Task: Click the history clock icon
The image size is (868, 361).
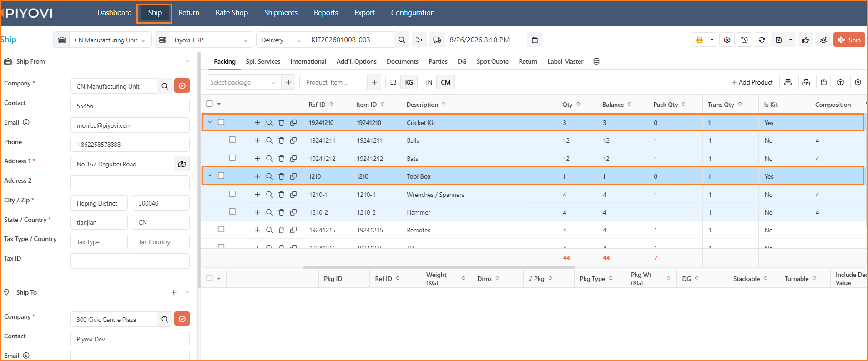Action: tap(744, 40)
